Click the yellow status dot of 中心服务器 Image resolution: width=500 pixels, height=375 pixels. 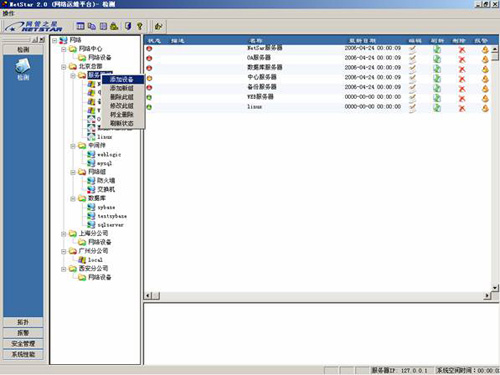pos(149,78)
